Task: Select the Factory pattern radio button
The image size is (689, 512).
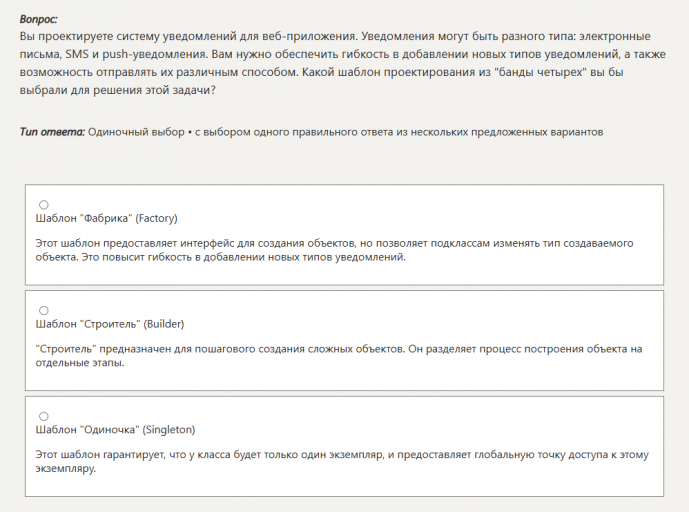Action: [43, 204]
